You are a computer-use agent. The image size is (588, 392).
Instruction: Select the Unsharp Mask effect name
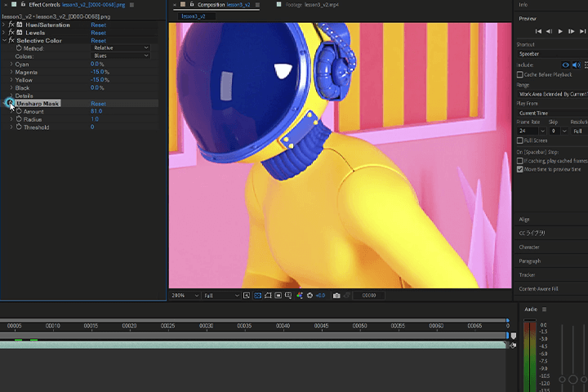pyautogui.click(x=38, y=104)
